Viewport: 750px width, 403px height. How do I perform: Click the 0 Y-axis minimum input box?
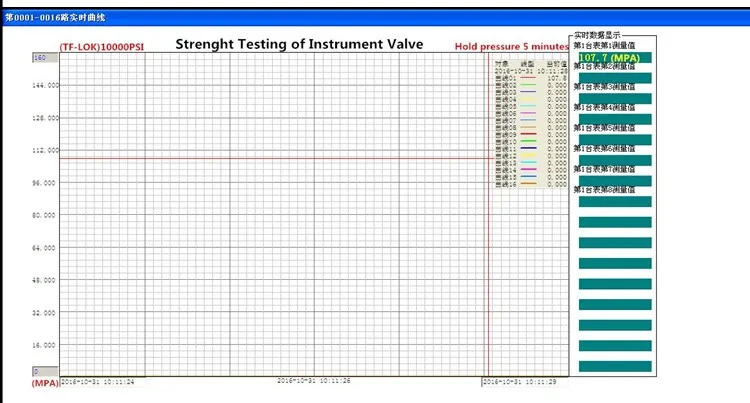(45, 371)
